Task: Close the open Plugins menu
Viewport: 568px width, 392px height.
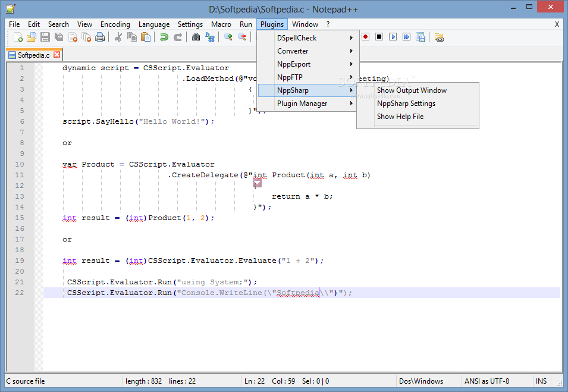Action: (272, 24)
